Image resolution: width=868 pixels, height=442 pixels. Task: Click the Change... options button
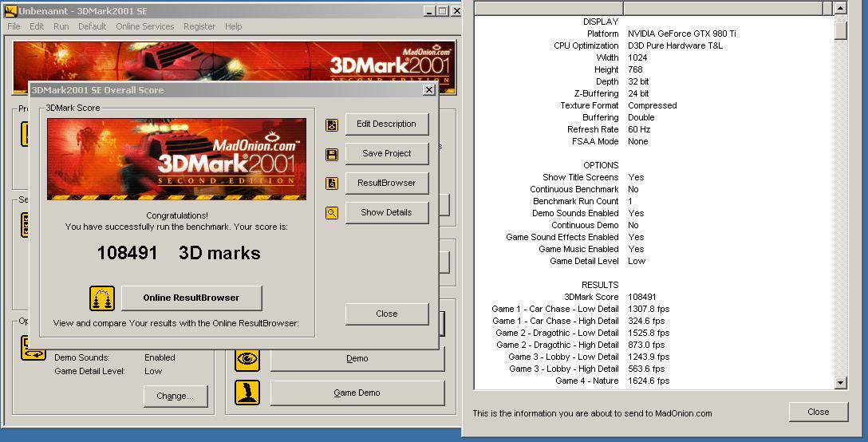[176, 396]
